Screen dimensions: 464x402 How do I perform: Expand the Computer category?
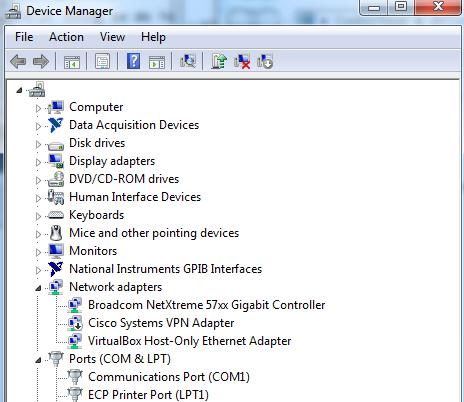point(38,108)
